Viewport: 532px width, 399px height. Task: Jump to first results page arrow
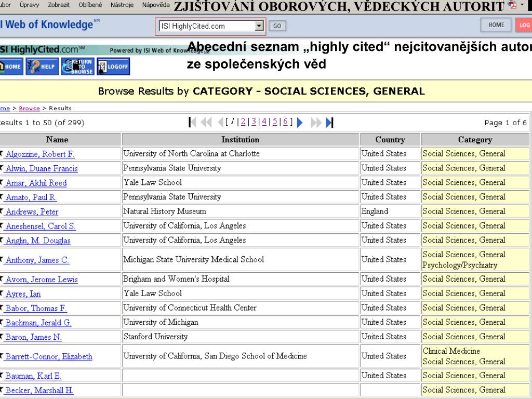[x=192, y=122]
